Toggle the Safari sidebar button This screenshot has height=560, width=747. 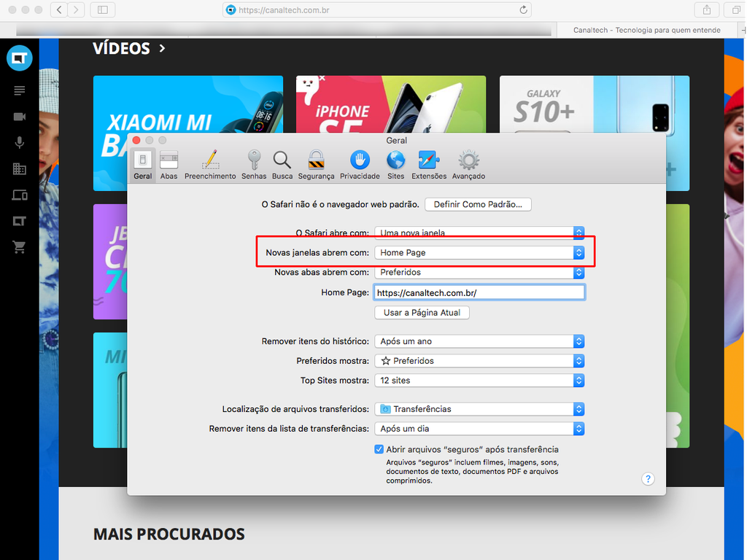(102, 10)
